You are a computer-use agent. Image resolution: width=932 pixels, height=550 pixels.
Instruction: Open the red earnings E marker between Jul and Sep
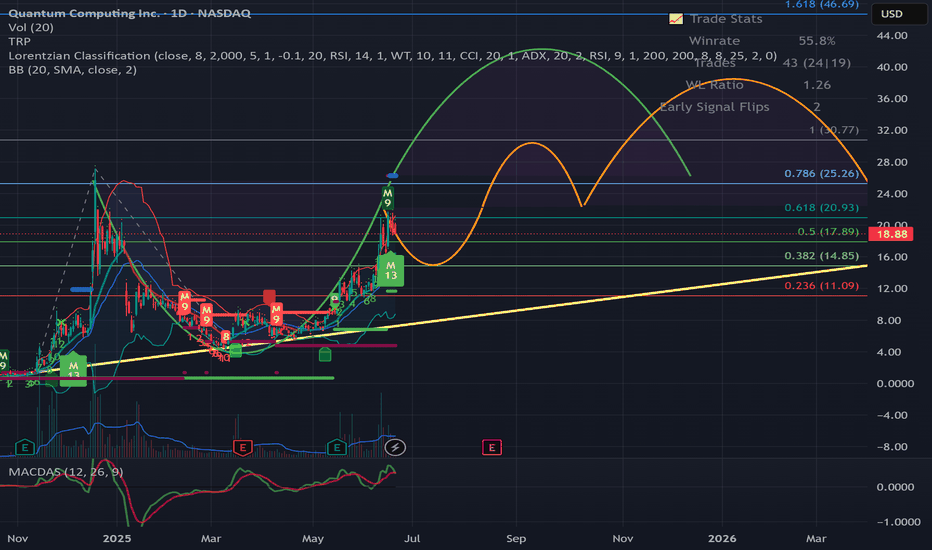click(x=492, y=447)
